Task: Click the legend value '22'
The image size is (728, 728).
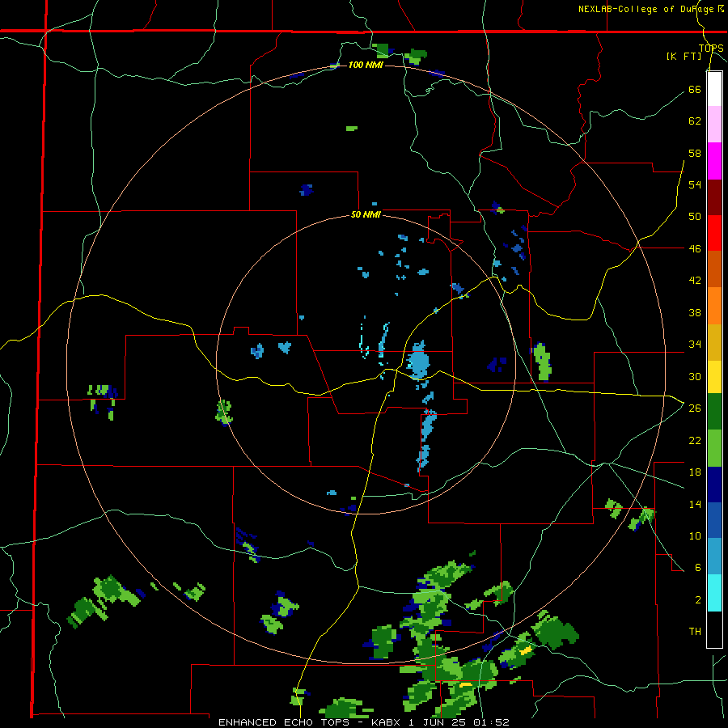Action: (x=695, y=440)
